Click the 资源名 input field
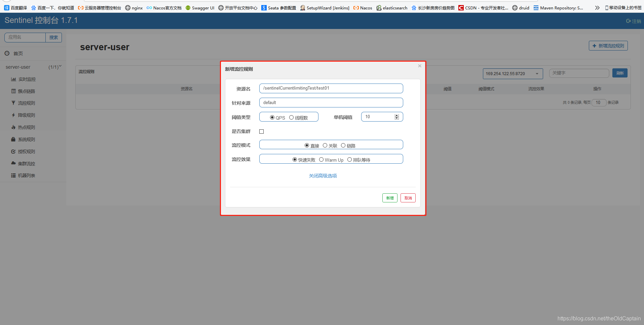The image size is (644, 325). [331, 88]
